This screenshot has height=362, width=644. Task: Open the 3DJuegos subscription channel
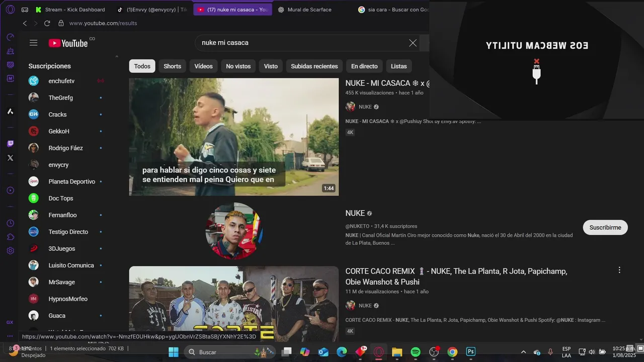click(x=62, y=248)
